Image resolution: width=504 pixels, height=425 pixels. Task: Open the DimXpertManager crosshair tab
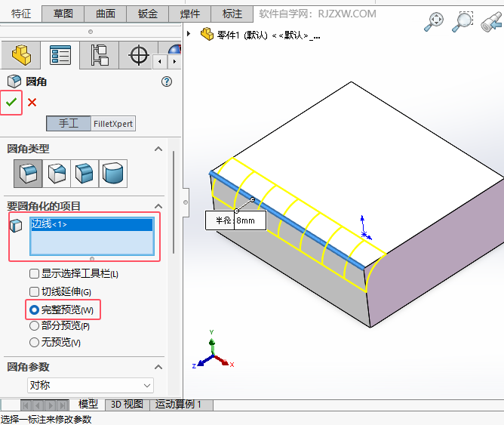click(138, 54)
